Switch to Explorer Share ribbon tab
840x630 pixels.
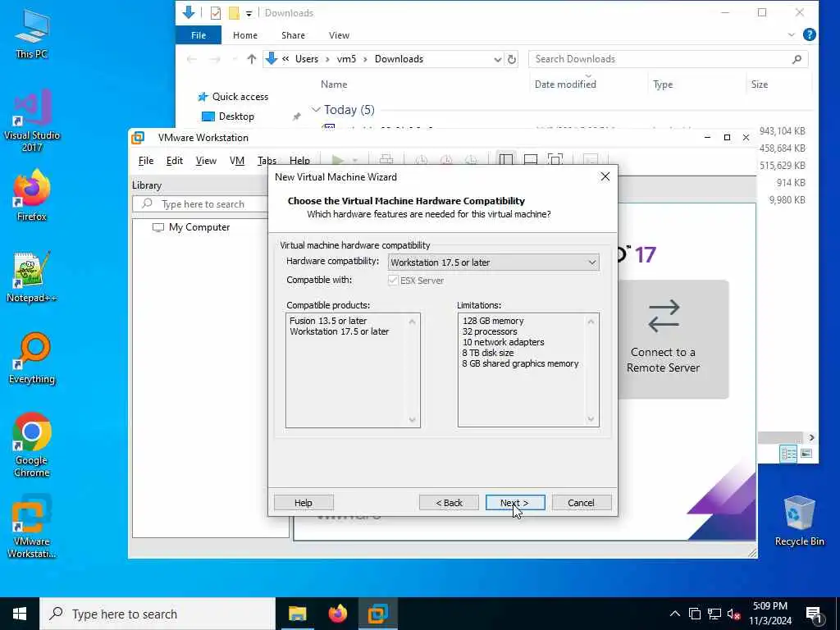(293, 35)
